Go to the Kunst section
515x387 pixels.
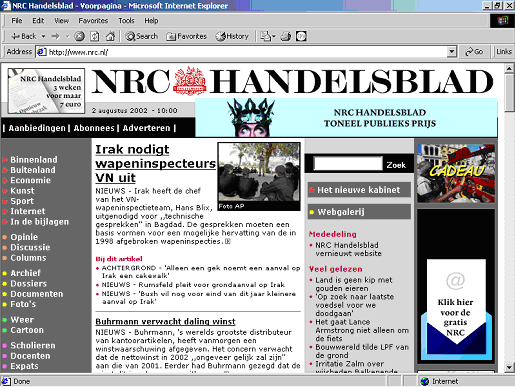coord(22,191)
